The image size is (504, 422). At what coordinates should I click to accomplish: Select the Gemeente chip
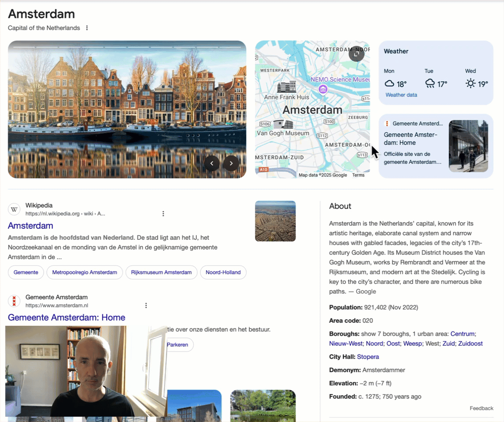point(26,272)
